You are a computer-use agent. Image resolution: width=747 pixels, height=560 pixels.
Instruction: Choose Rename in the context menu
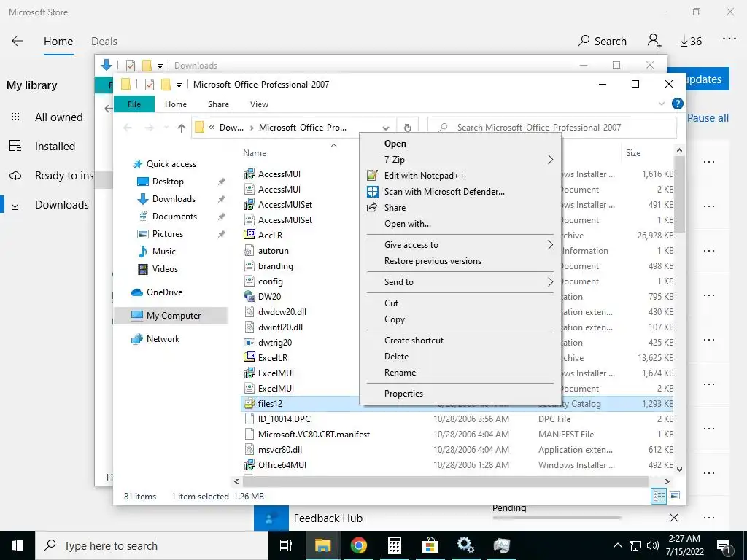pyautogui.click(x=400, y=373)
